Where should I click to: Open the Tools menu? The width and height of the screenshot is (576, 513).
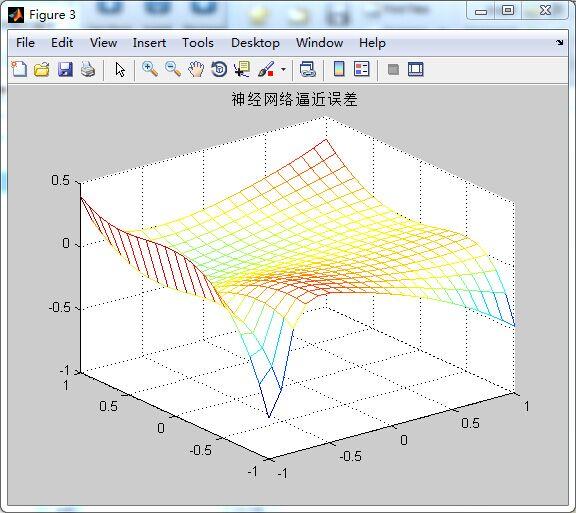pos(198,43)
